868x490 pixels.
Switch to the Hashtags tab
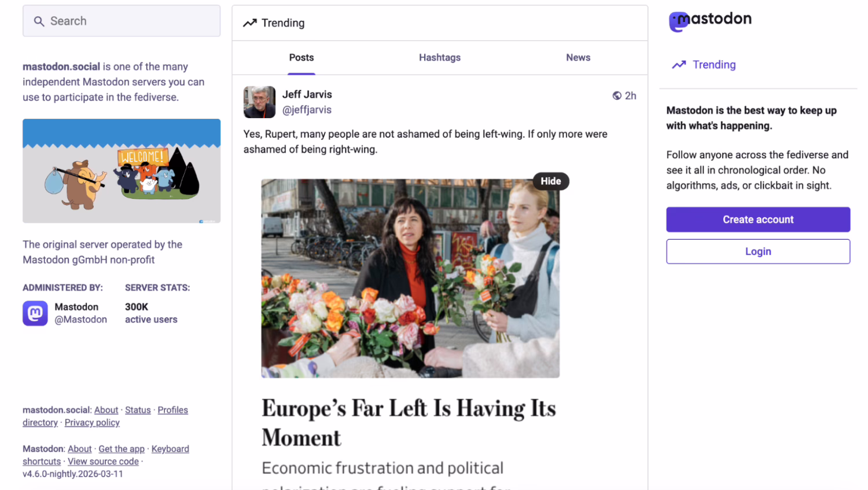[440, 57]
